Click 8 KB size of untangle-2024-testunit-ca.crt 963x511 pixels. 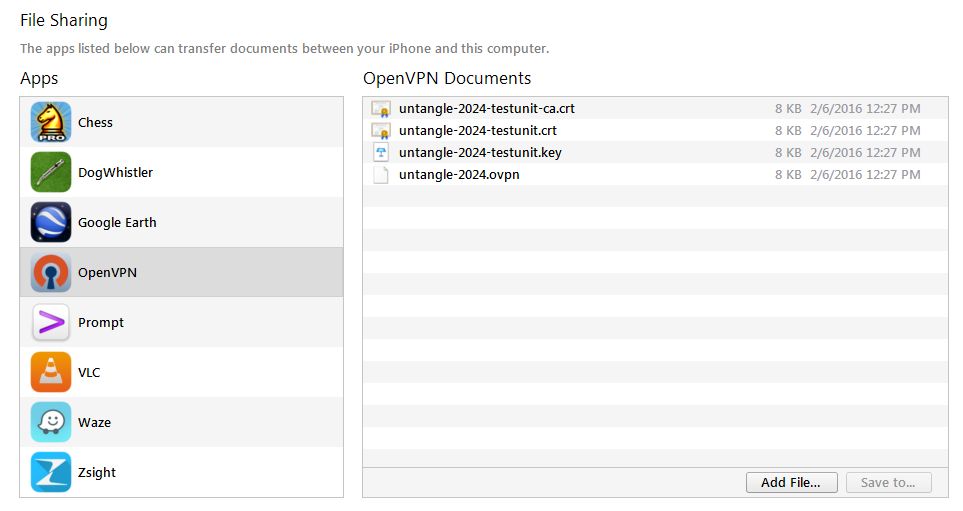(788, 109)
